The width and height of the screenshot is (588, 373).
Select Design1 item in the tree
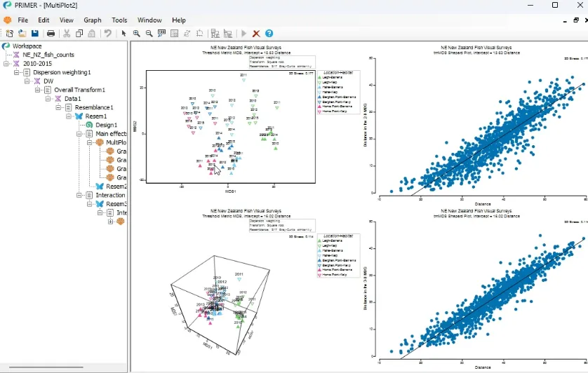(x=106, y=125)
